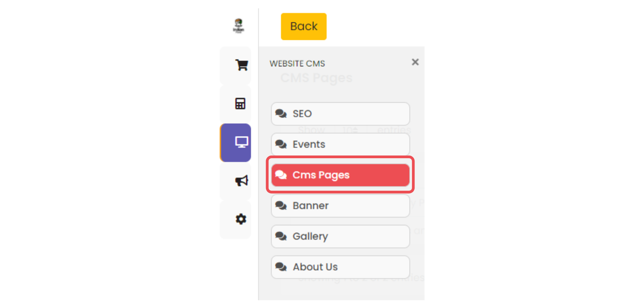
Task: Open the About Us menu item
Action: pos(340,267)
